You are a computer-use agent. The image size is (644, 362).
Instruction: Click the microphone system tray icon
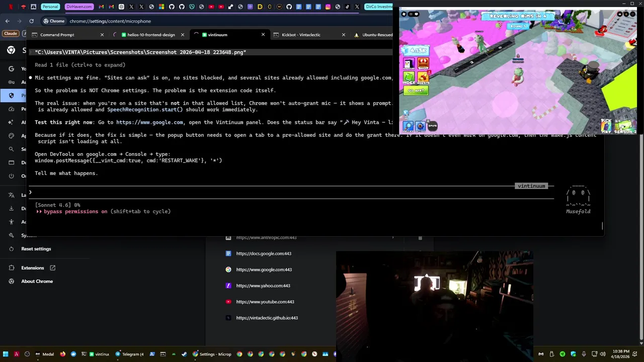584,354
